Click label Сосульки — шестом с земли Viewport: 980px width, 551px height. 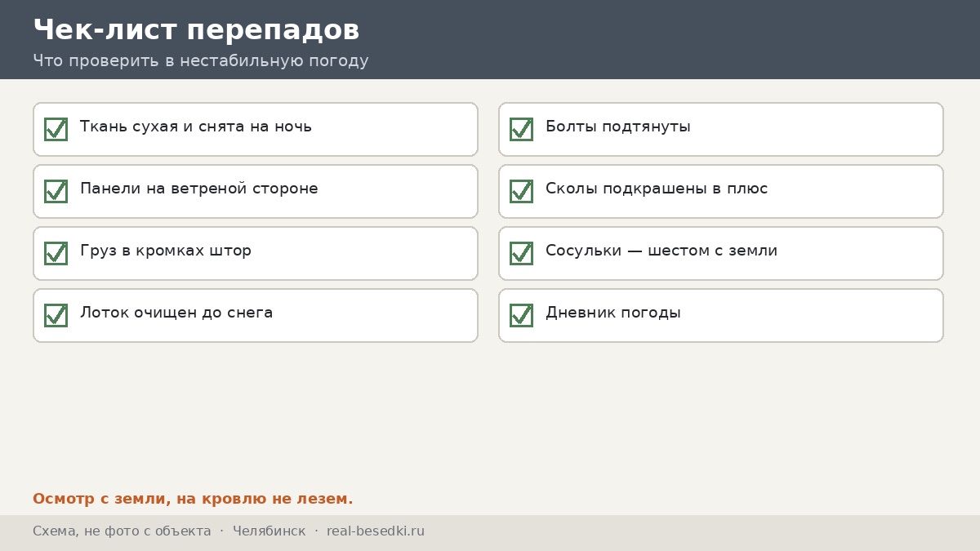[x=661, y=251]
